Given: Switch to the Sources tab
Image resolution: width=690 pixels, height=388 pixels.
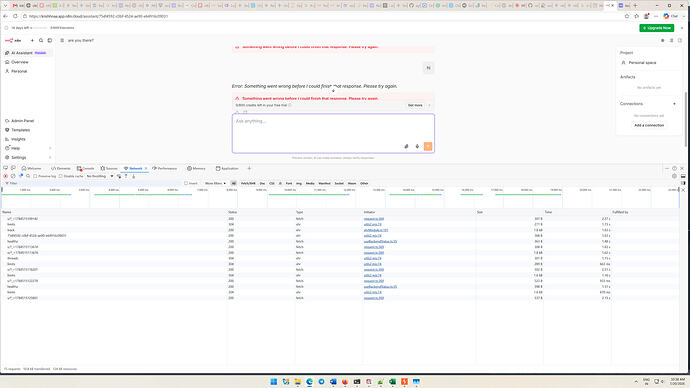Looking at the screenshot, I should (x=109, y=168).
